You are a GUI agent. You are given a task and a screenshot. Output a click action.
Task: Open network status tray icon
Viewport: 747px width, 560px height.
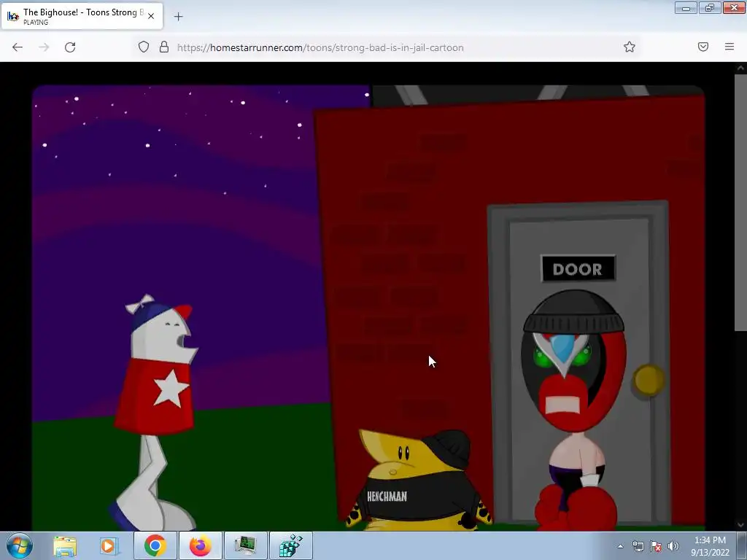click(x=638, y=546)
